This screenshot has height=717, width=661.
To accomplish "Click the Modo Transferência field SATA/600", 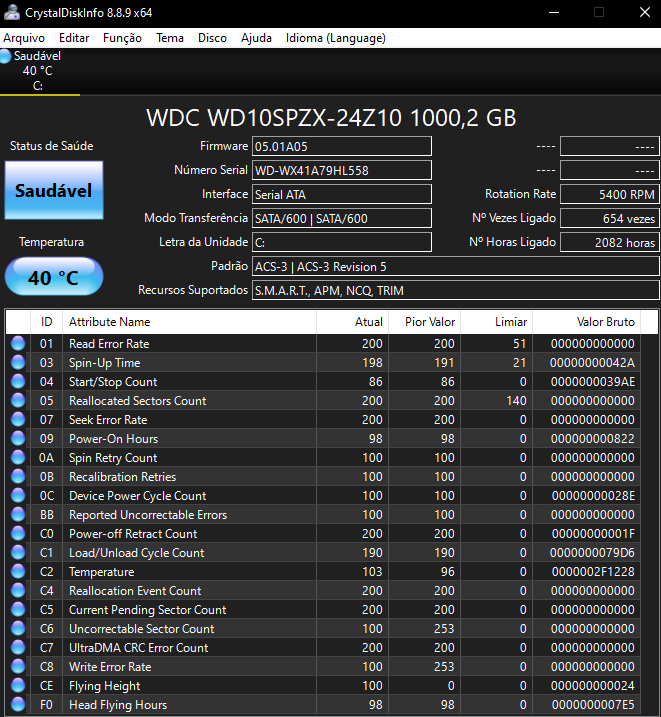I will 342,219.
